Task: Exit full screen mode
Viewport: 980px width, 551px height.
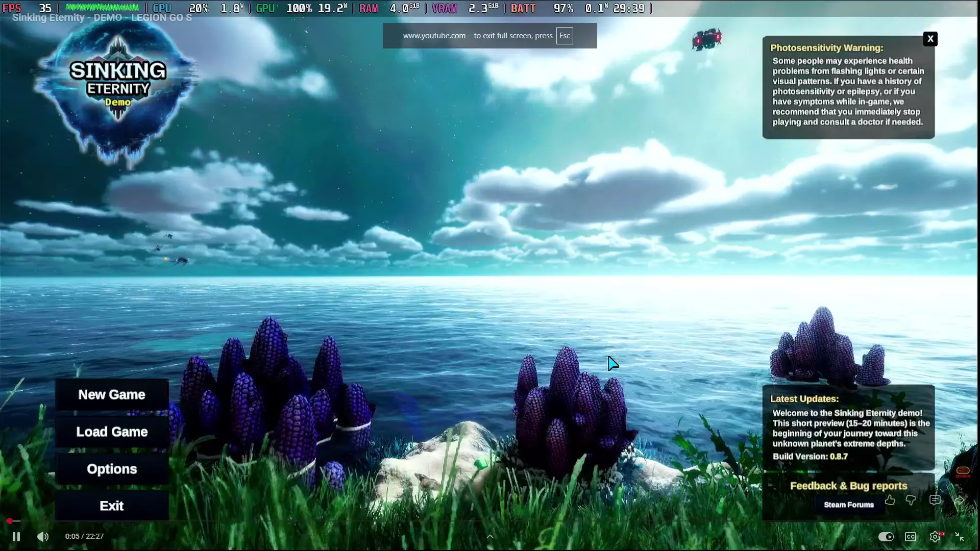Action: [960, 537]
